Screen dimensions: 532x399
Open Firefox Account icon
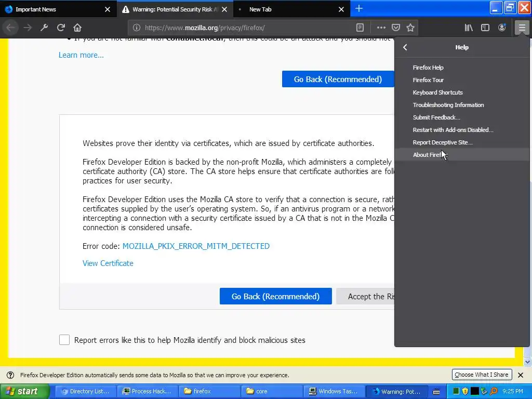point(502,28)
